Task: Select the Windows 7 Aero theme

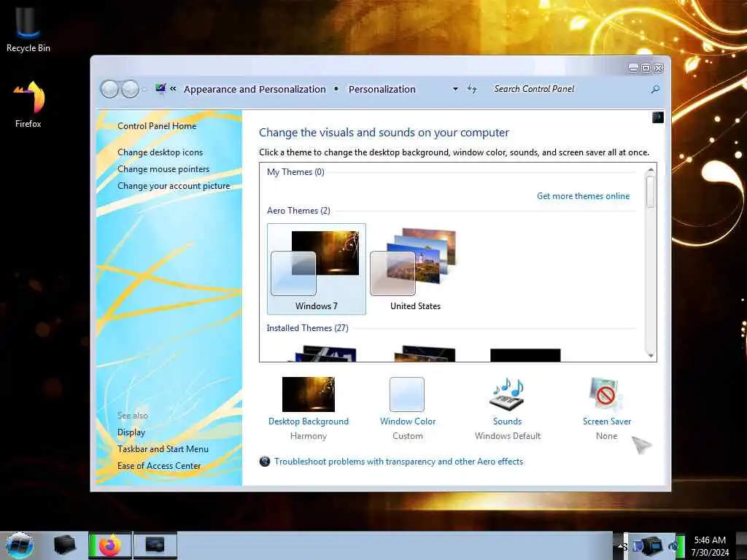Action: pos(317,269)
